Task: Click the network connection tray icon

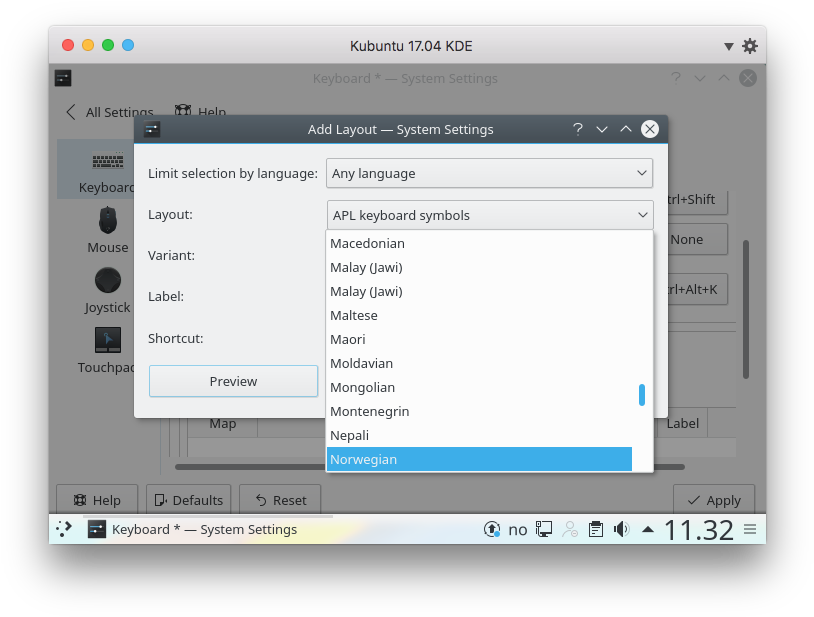Action: pos(544,530)
